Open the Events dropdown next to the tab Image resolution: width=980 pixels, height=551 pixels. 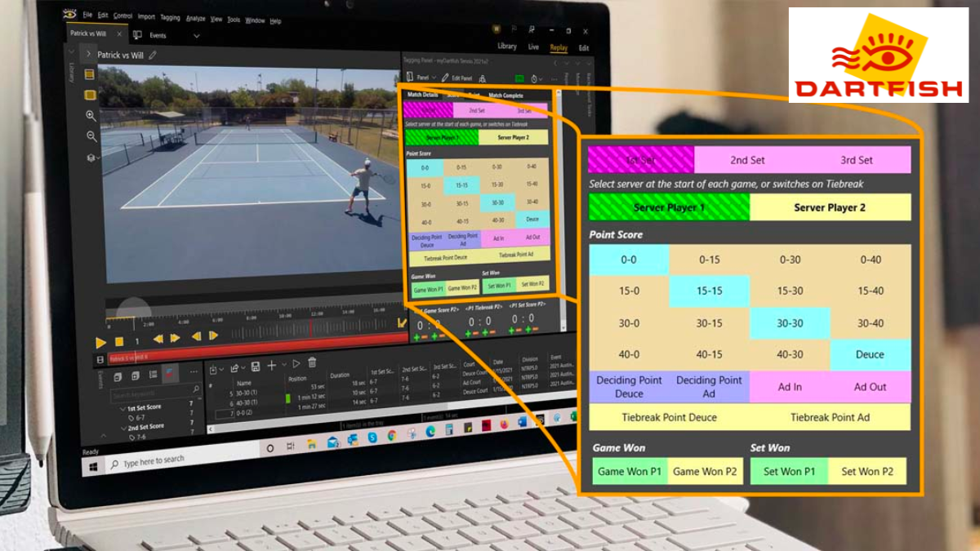tap(196, 35)
